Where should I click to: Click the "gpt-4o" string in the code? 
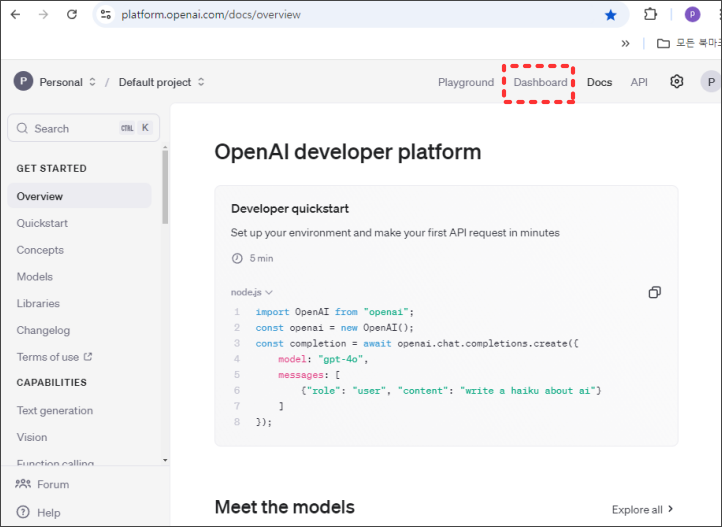click(x=340, y=359)
